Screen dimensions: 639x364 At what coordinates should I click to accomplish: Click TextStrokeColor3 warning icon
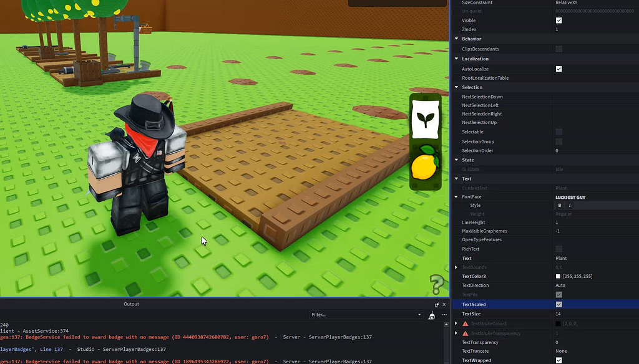point(465,323)
